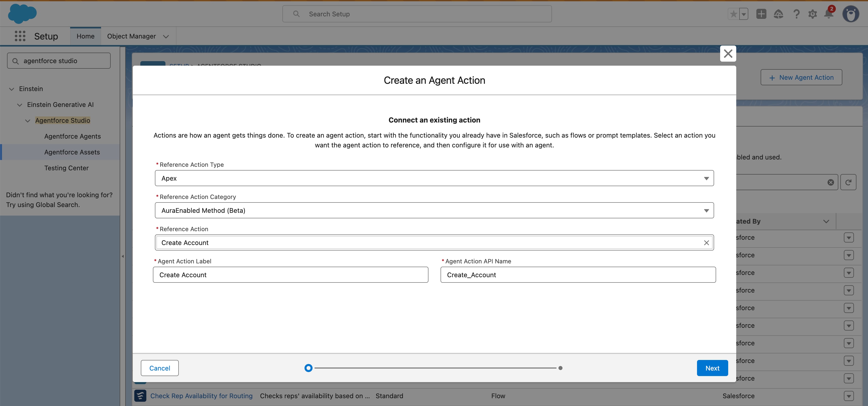868x406 pixels.
Task: Click the first dot on the progress indicator
Action: point(308,368)
